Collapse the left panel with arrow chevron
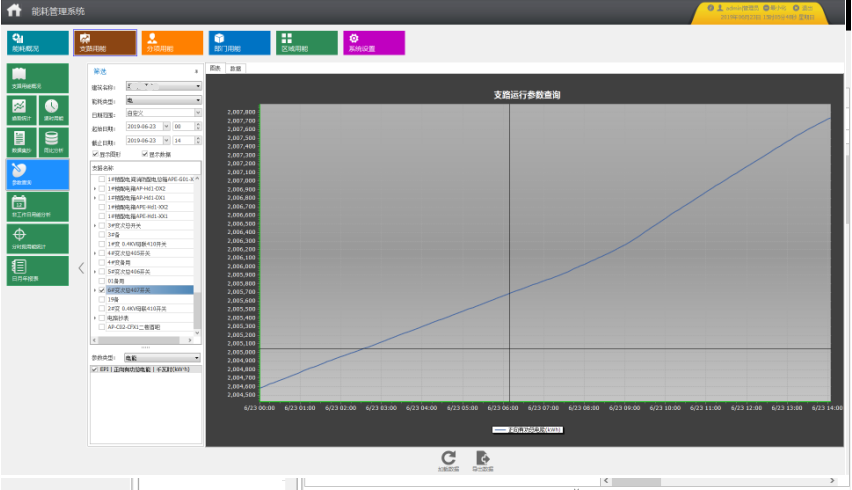 pos(81,267)
